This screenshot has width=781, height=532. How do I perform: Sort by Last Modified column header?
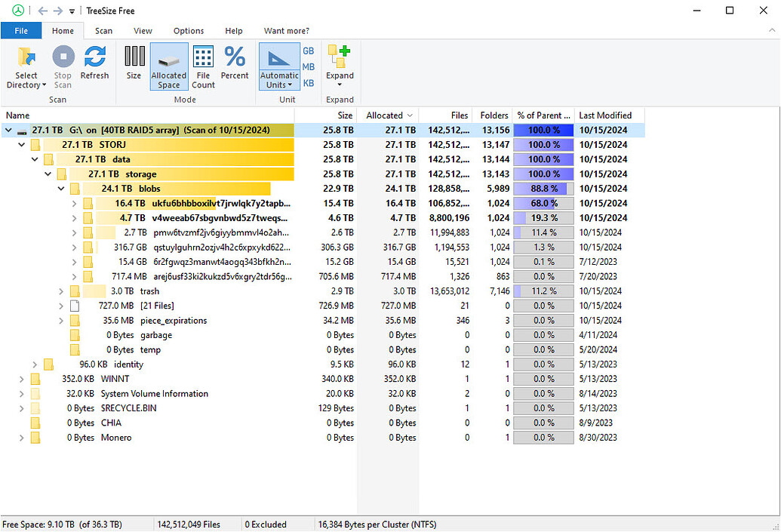[610, 115]
